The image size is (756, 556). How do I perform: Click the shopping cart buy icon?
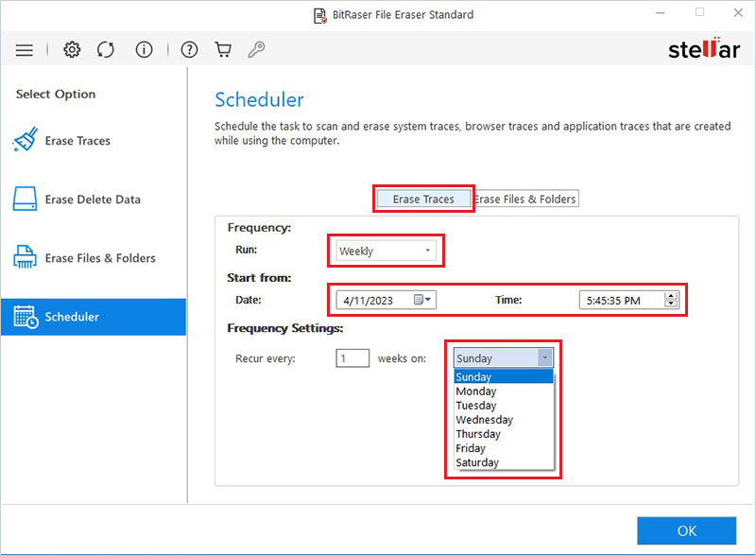point(223,49)
